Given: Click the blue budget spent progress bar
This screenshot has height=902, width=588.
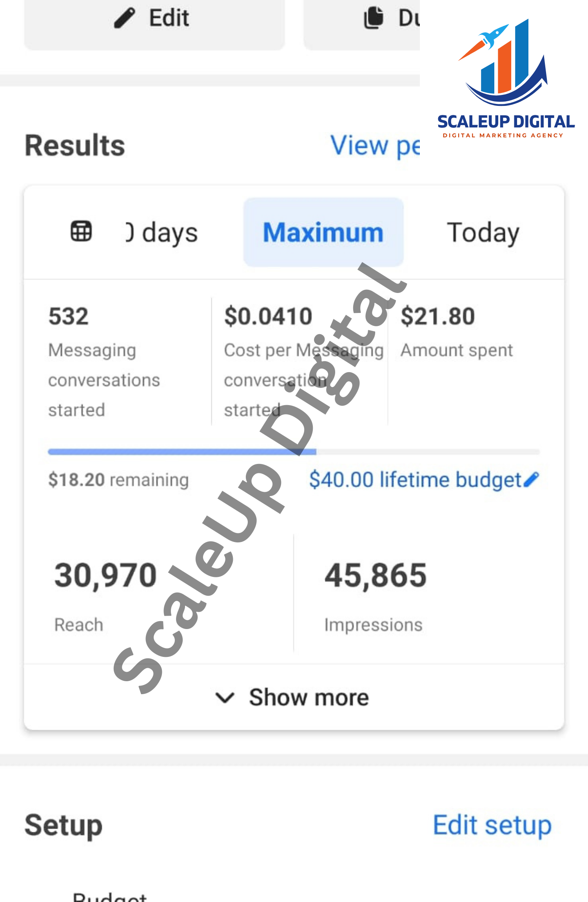Looking at the screenshot, I should [182, 452].
